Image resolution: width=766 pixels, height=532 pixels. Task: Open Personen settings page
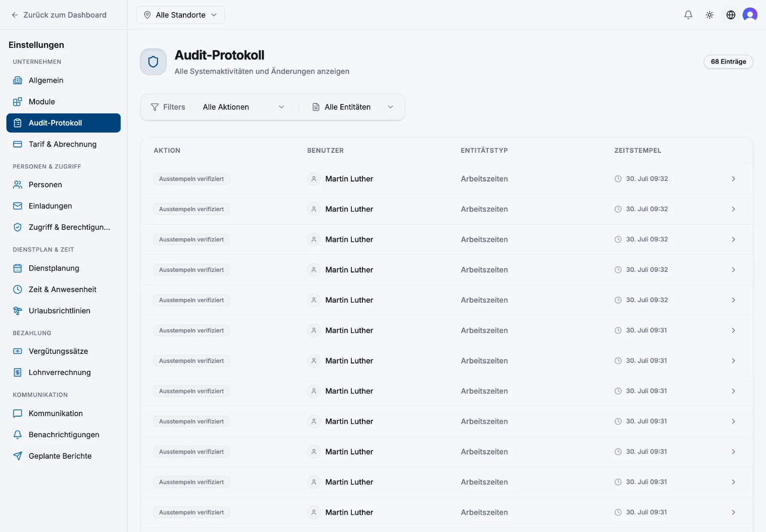tap(63, 184)
